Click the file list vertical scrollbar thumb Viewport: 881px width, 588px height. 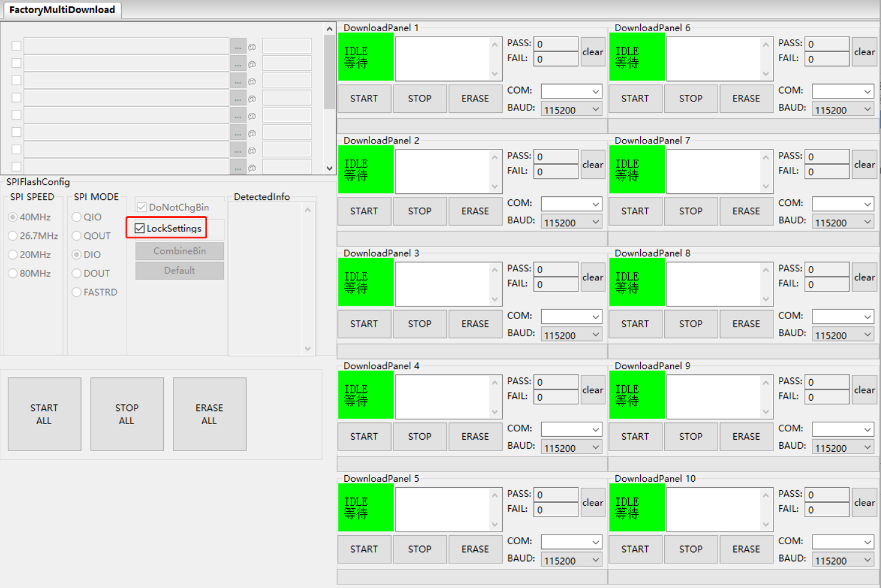pyautogui.click(x=329, y=72)
